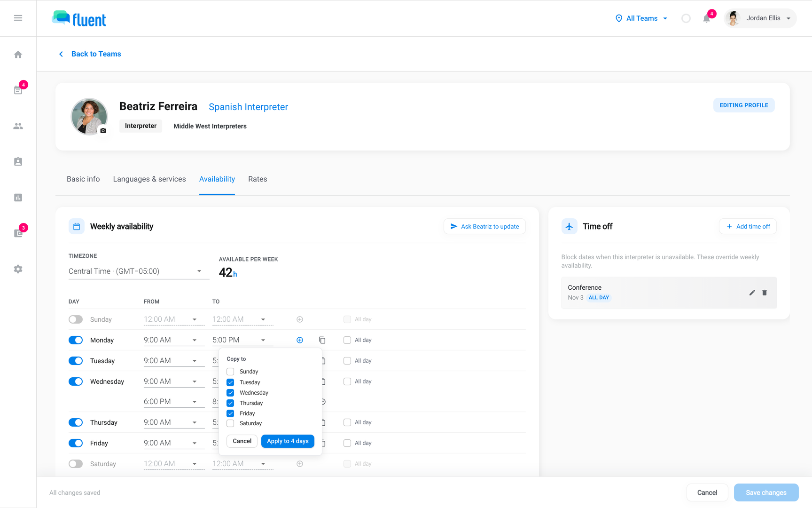The image size is (812, 508).
Task: Click the copy icon in Monday row
Action: point(322,340)
